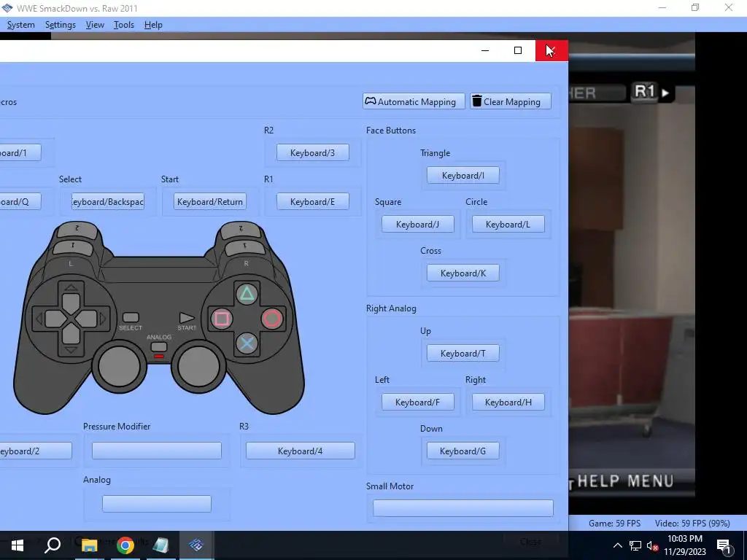Click Keyboard/1 binding button
The height and width of the screenshot is (560, 747).
[20, 153]
